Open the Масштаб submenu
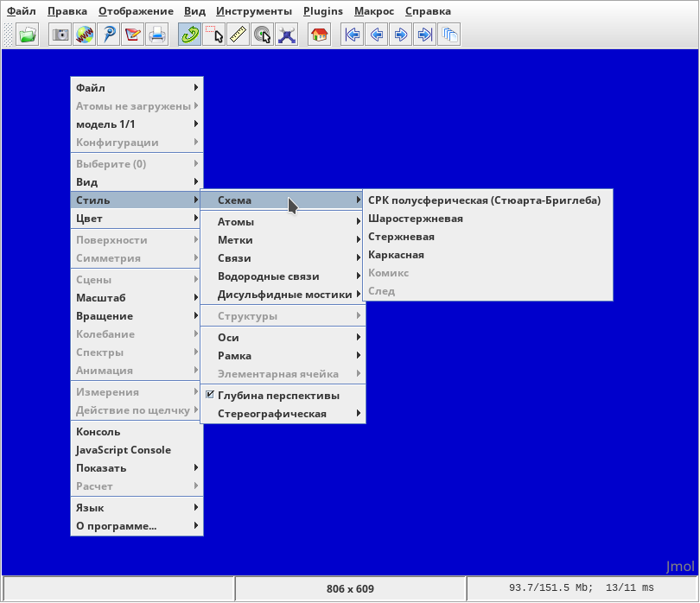700x603 pixels. (x=137, y=298)
